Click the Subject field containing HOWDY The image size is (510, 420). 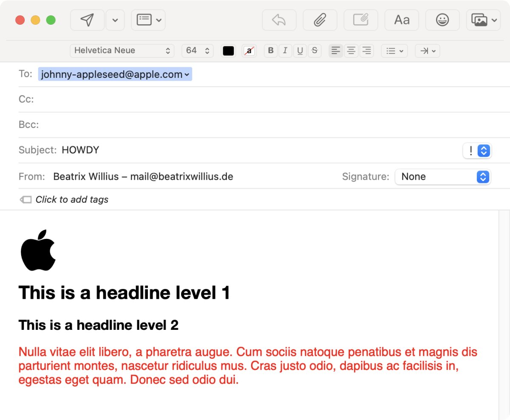click(x=255, y=150)
